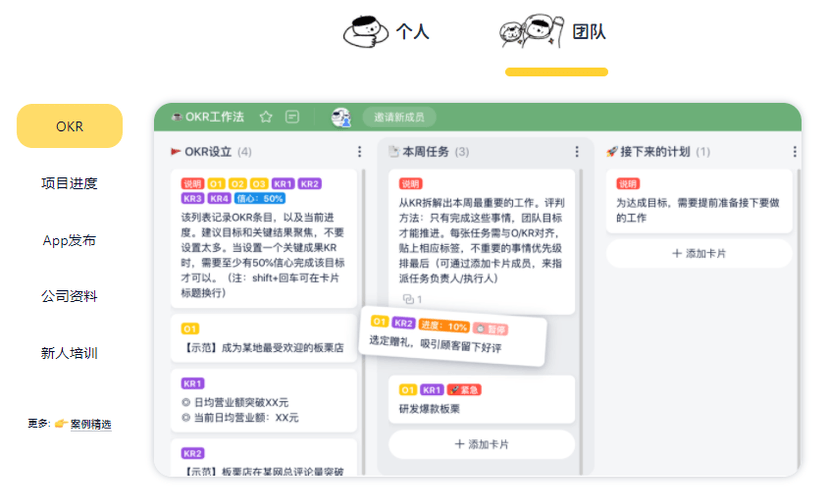
Task: Open the 选定赠礼 card
Action: (453, 338)
